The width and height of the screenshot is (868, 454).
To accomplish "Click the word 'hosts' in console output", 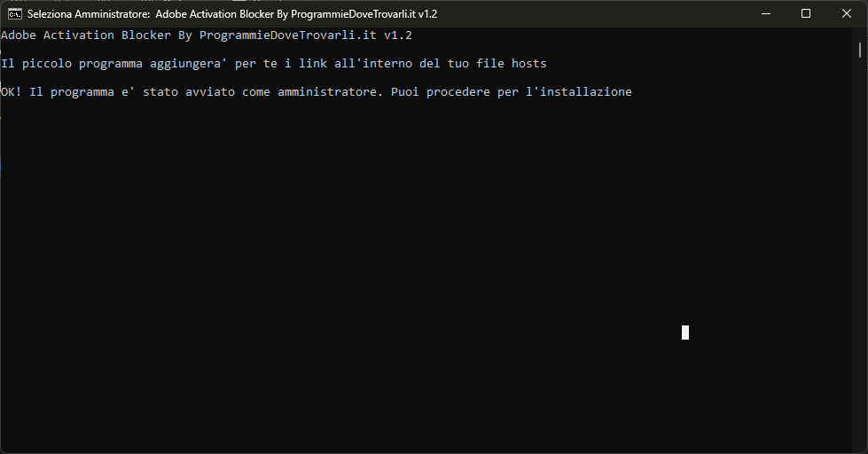I will (x=528, y=63).
